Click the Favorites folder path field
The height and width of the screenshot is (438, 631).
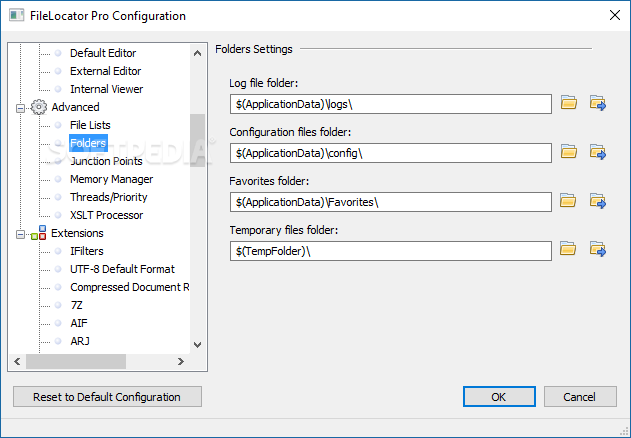pyautogui.click(x=391, y=202)
